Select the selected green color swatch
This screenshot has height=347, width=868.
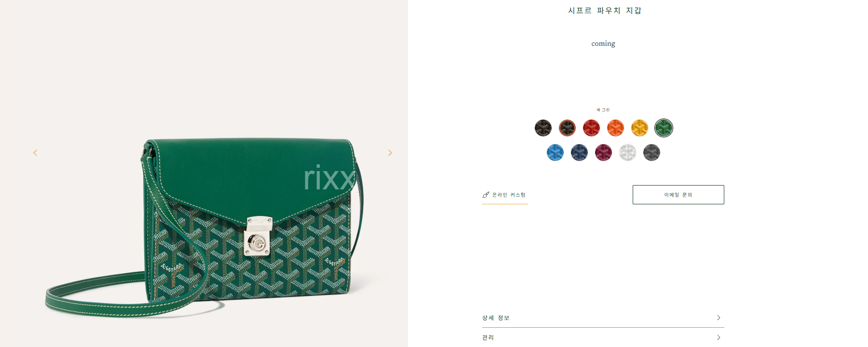click(x=664, y=128)
